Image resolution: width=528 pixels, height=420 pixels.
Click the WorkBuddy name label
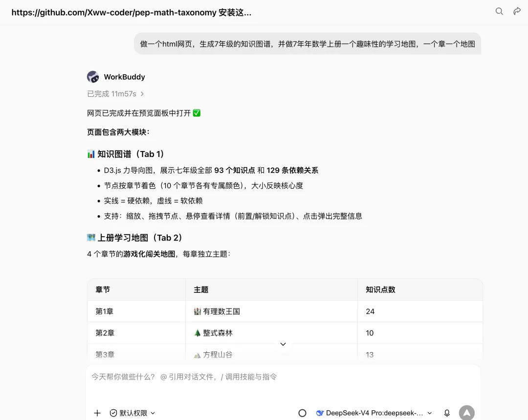(x=124, y=77)
